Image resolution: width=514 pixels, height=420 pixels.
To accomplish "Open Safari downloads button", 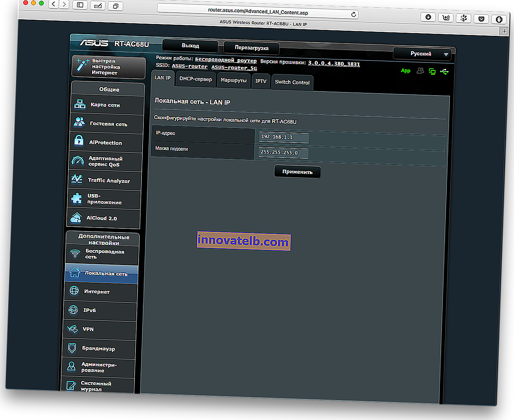I will pyautogui.click(x=428, y=17).
